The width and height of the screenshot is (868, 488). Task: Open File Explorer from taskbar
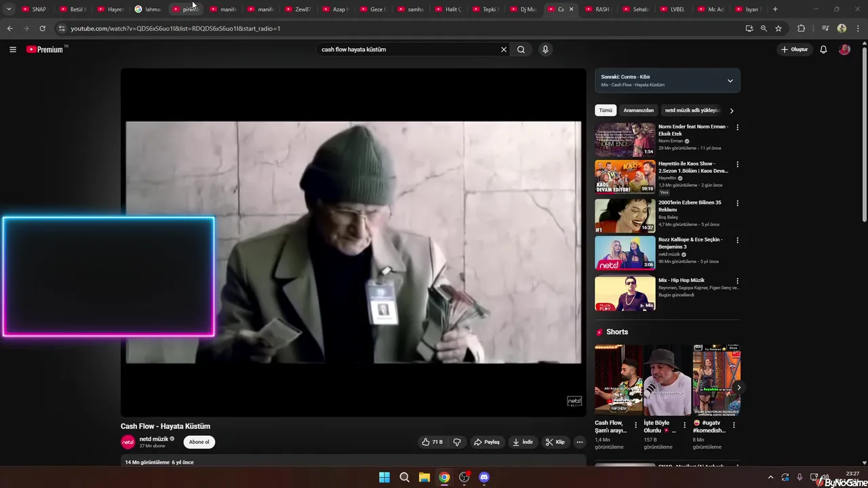(424, 477)
